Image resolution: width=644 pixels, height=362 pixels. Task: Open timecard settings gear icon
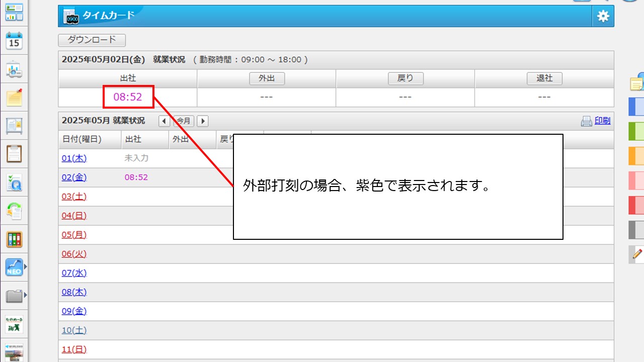(603, 17)
